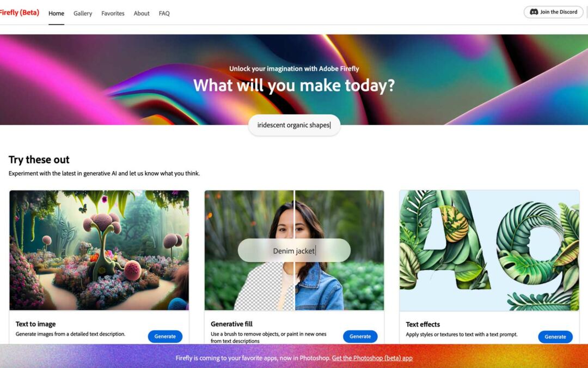This screenshot has height=368, width=588.
Task: Click the Denim jacket prompt overlay
Action: (x=295, y=250)
